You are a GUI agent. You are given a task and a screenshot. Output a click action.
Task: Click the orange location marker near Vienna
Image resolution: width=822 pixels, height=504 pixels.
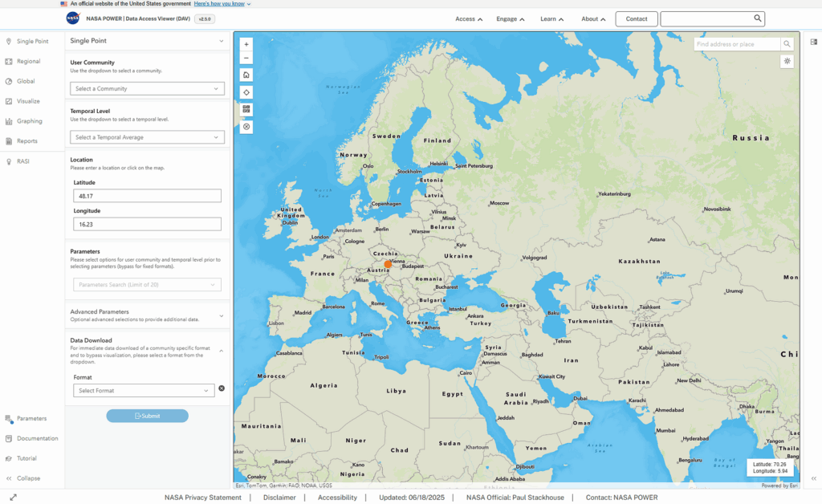(388, 265)
